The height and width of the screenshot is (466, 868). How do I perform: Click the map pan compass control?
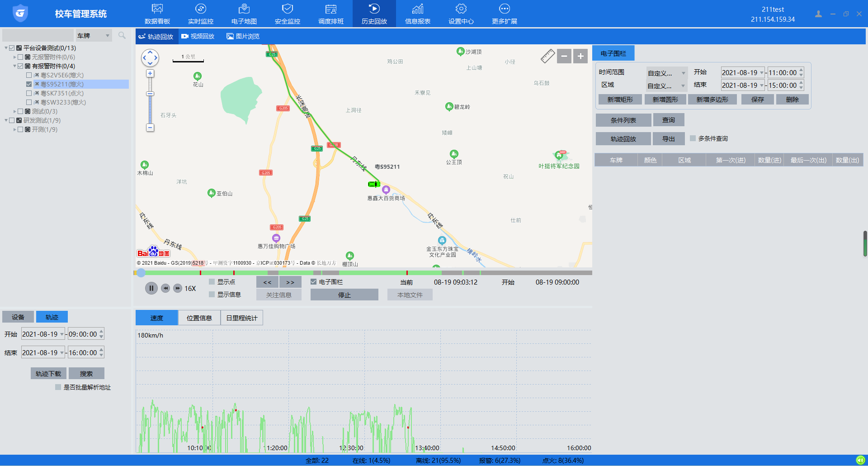point(150,57)
